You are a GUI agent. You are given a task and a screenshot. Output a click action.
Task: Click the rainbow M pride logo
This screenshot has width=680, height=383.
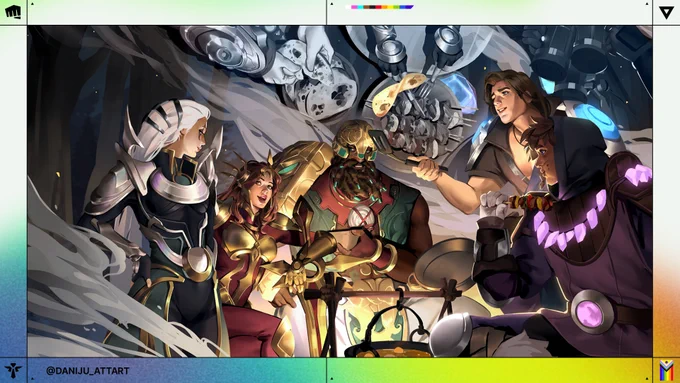point(667,370)
